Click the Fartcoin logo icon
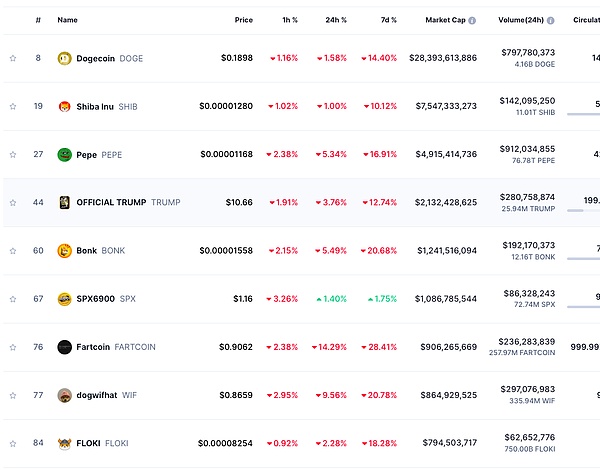600x470 pixels. click(x=65, y=347)
